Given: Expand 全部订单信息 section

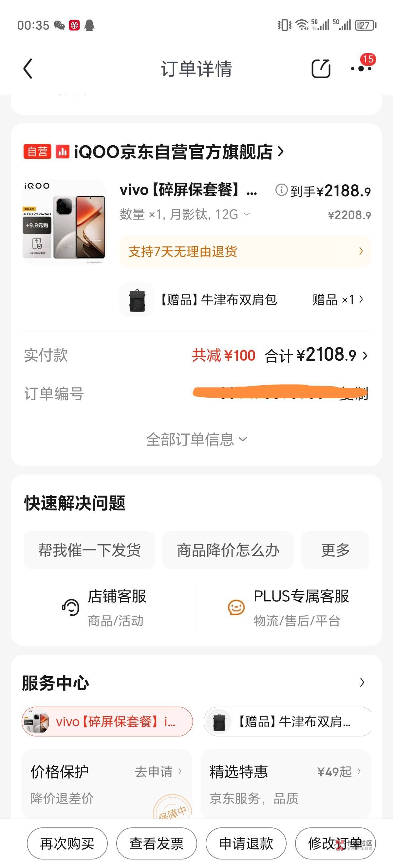Looking at the screenshot, I should point(196,439).
